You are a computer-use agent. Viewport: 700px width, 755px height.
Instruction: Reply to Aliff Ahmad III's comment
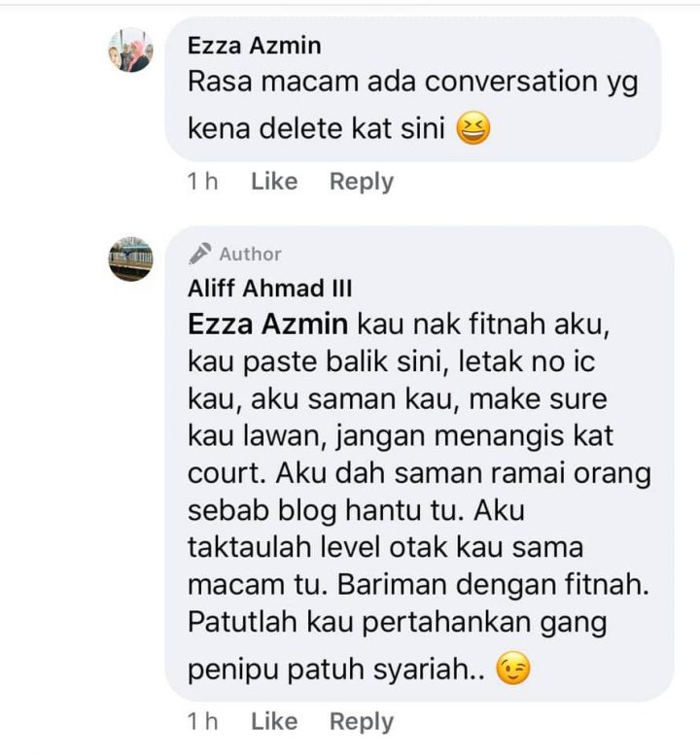362,721
